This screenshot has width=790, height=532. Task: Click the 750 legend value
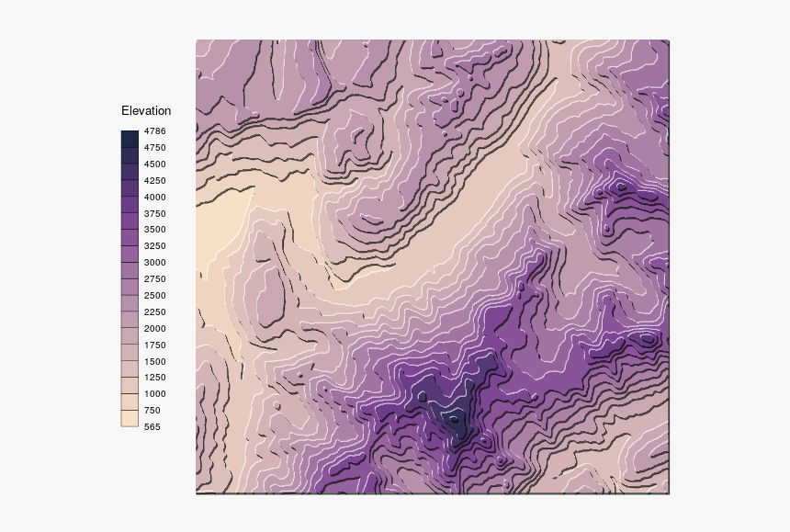pos(152,411)
